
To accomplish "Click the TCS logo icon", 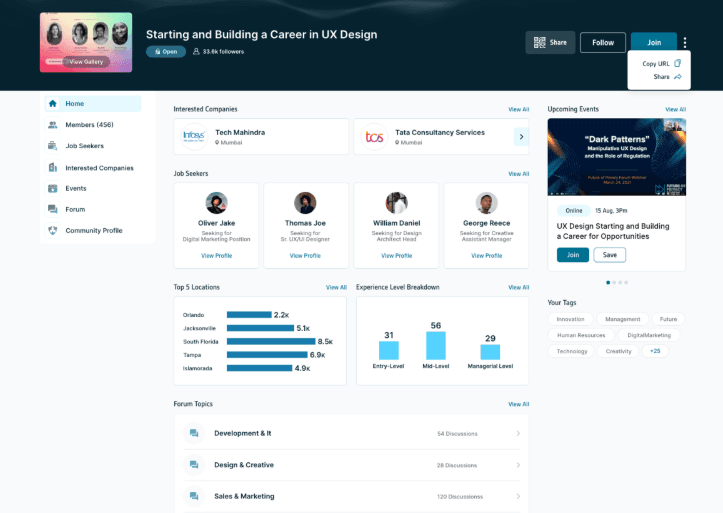I will pos(374,136).
